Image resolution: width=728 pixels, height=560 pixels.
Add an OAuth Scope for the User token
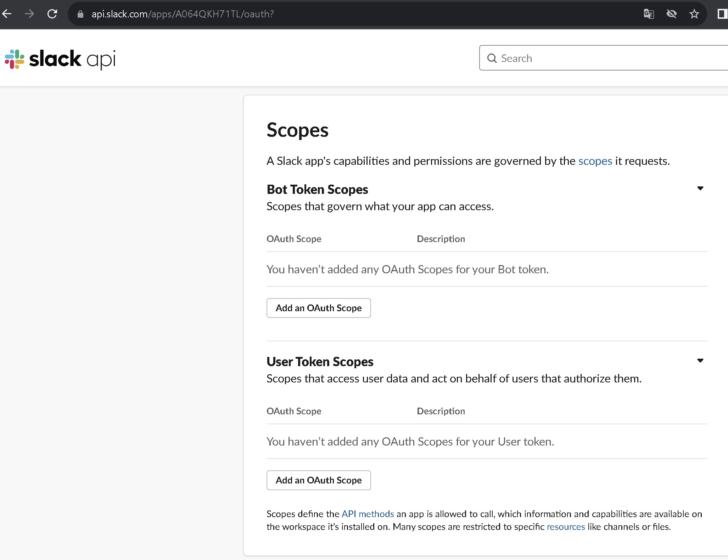click(x=318, y=480)
